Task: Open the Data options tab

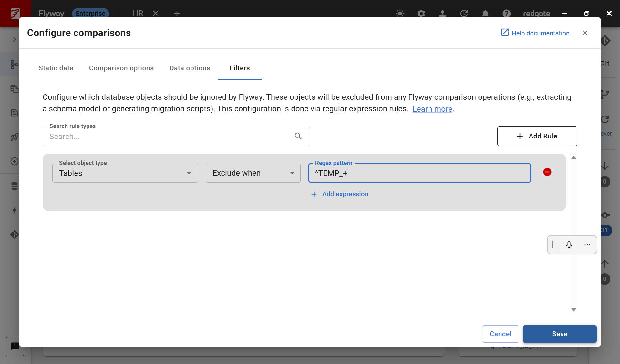Action: [190, 68]
